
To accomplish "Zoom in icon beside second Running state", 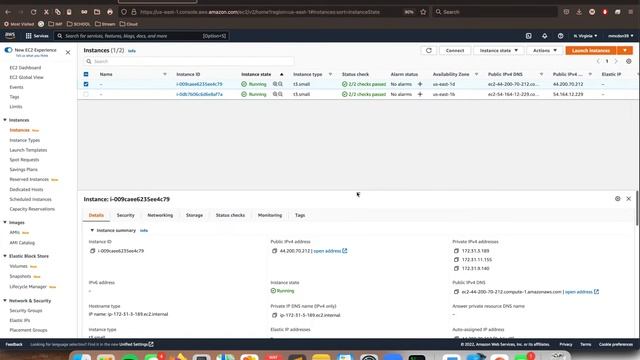I will coord(275,94).
